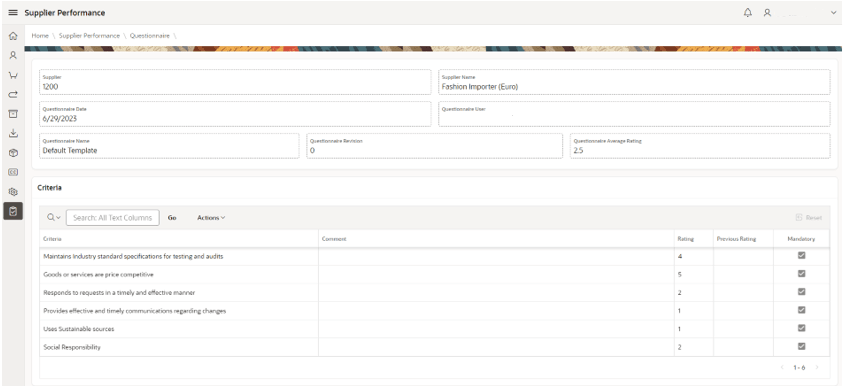845x390 pixels.
Task: Toggle Mandatory checkbox for industry standard specifications
Action: point(801,255)
